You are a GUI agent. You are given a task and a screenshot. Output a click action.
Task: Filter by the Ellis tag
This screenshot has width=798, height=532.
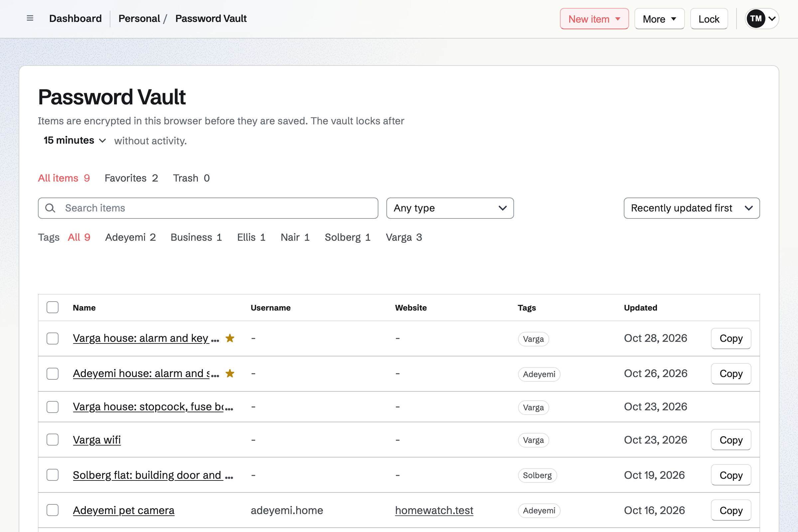[x=251, y=237]
